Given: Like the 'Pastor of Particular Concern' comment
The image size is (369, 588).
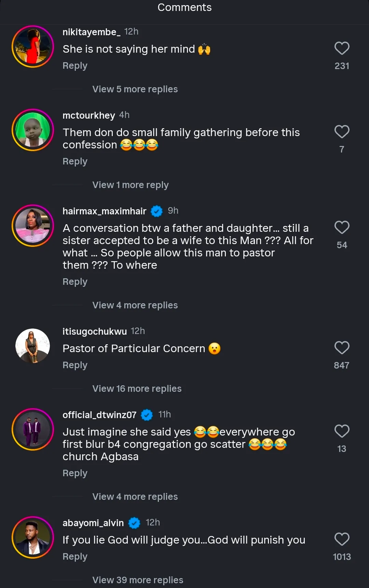Looking at the screenshot, I should click(x=342, y=348).
